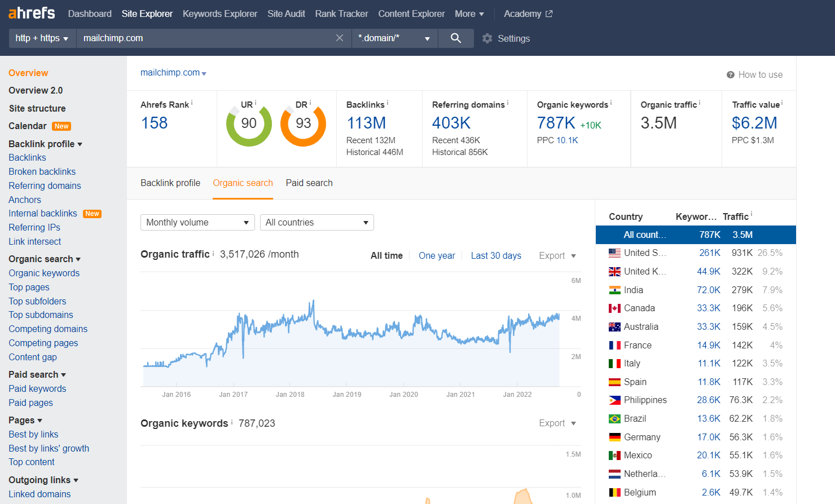Open Broken backlinks in sidebar
This screenshot has height=504, width=835.
[42, 171]
